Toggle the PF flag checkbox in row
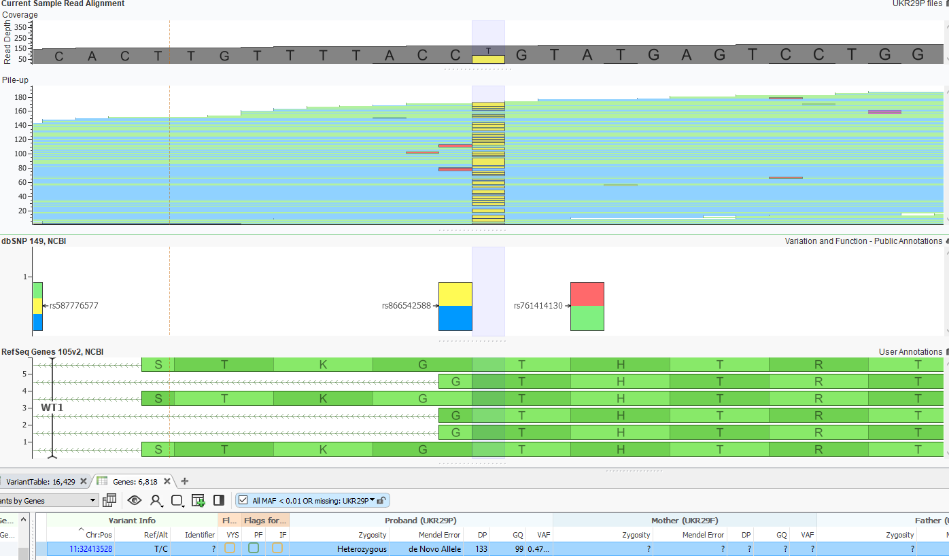Screen dimensions: 949x560 point(254,548)
